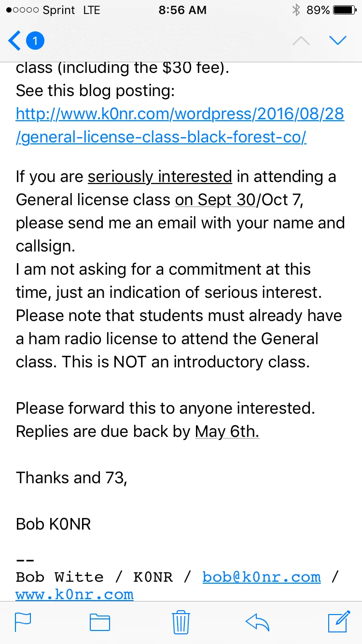362x644 pixels.
Task: Open the k0nr.com wordpress blog link
Action: (x=180, y=126)
